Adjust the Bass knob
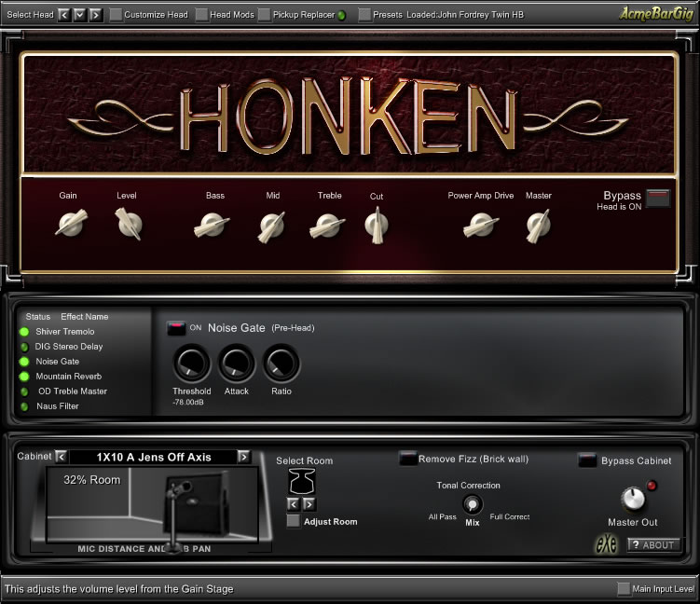Screen dimensions: 700x604 [212, 225]
